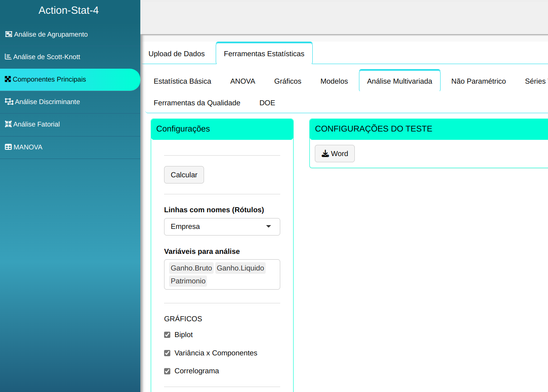
Task: Click the Análise Fatorial sidebar icon
Action: tap(8, 124)
